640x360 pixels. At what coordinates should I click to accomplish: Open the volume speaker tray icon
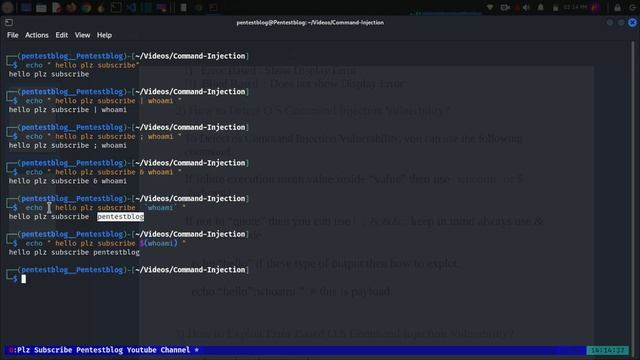[526, 7]
